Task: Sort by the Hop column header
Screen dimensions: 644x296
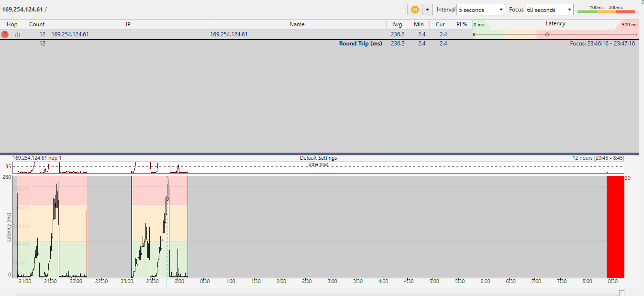Action: 12,24
